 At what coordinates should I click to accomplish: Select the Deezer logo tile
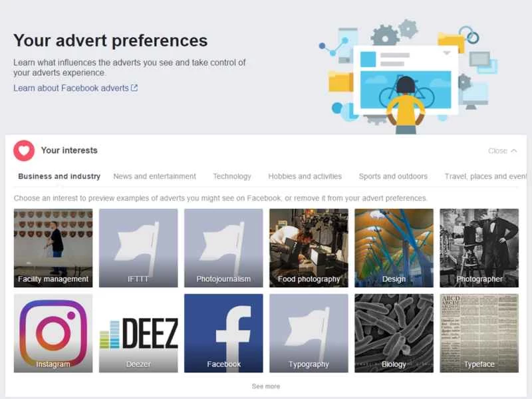click(138, 332)
